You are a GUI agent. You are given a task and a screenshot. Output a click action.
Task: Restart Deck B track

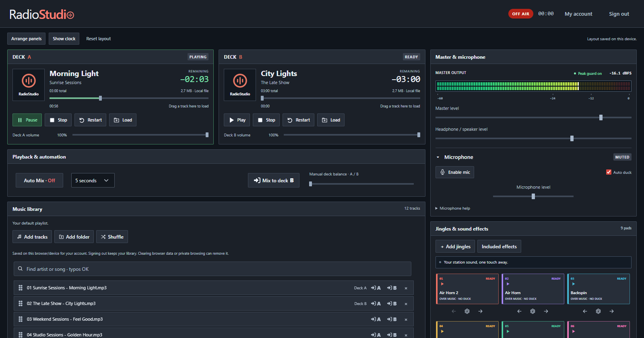[299, 120]
